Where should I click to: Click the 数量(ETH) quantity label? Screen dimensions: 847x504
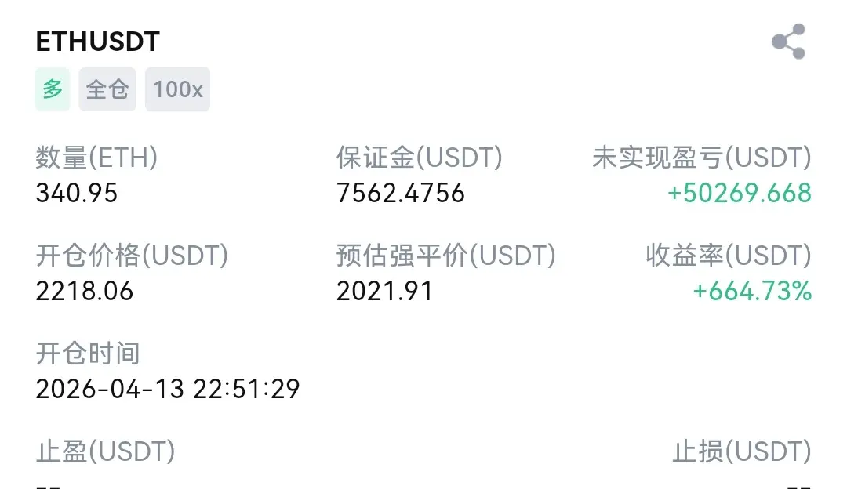(x=96, y=158)
